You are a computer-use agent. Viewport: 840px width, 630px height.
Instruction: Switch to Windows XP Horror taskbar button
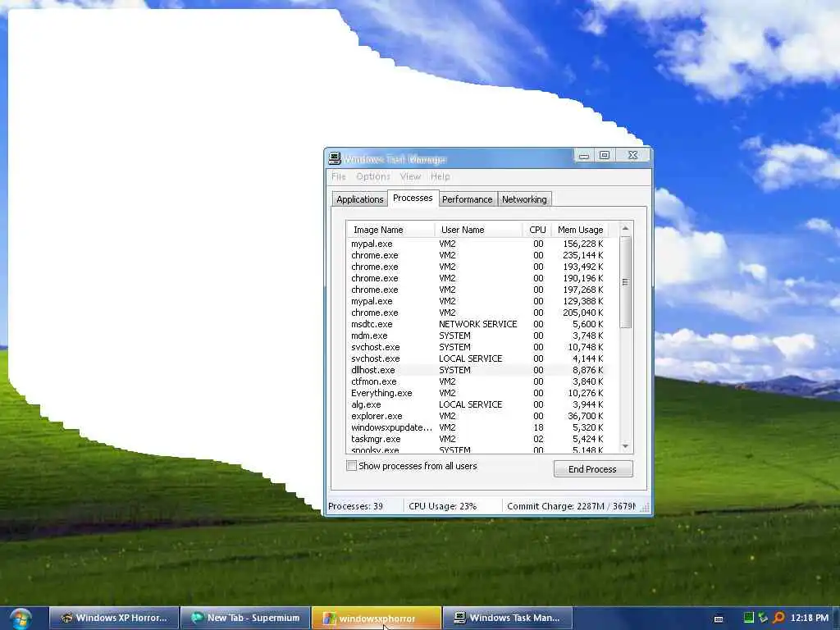pos(114,618)
